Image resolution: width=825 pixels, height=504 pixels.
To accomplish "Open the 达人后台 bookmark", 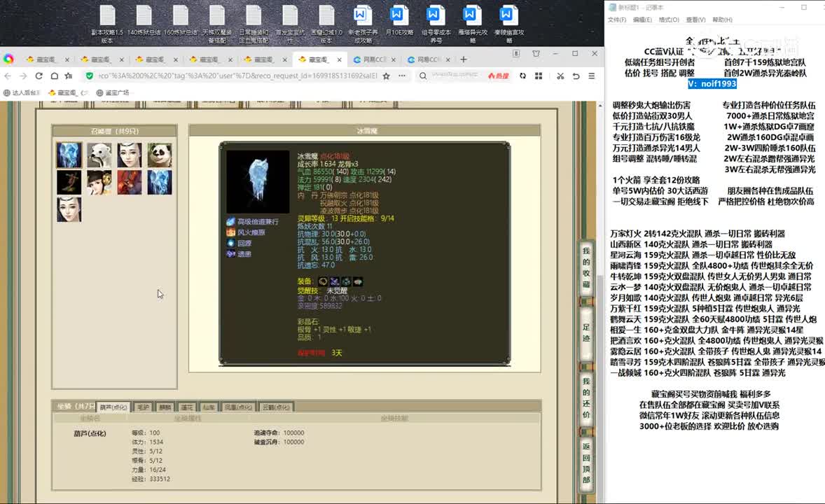I will click(x=22, y=92).
